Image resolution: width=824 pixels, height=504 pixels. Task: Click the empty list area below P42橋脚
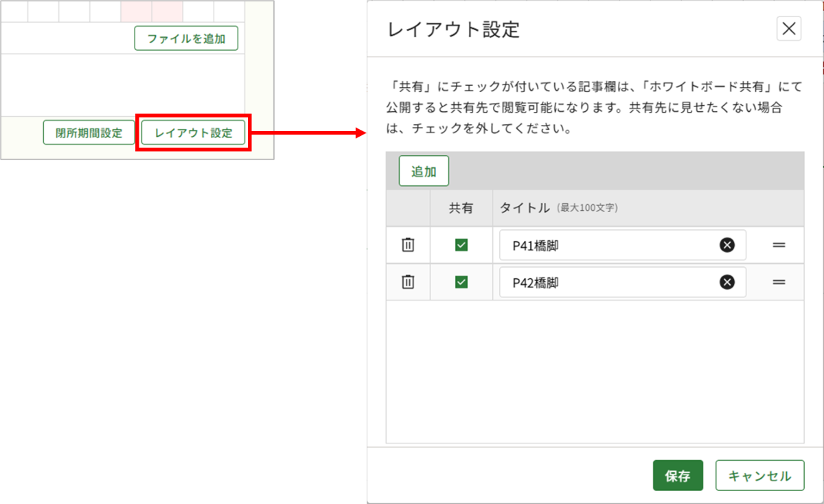(595, 371)
